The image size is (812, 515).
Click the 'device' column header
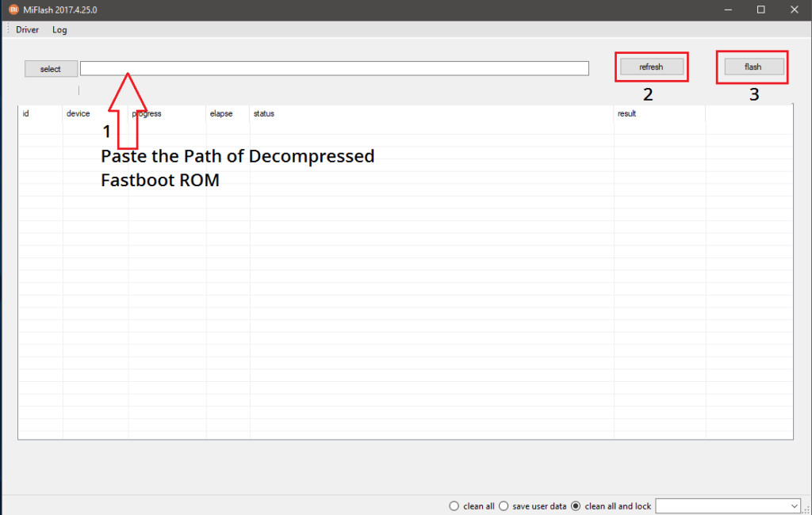point(95,113)
